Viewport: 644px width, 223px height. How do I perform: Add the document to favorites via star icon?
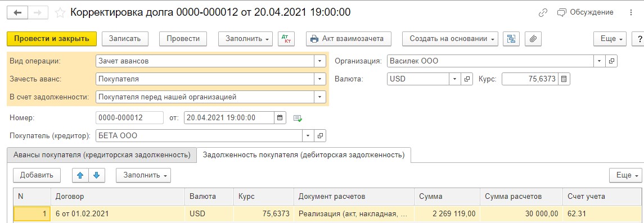pyautogui.click(x=60, y=13)
